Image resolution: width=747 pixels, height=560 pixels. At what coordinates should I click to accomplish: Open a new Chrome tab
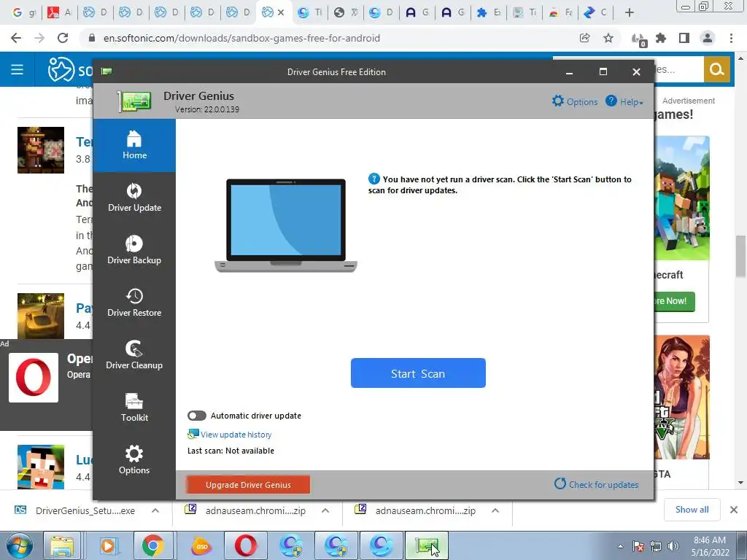click(630, 13)
